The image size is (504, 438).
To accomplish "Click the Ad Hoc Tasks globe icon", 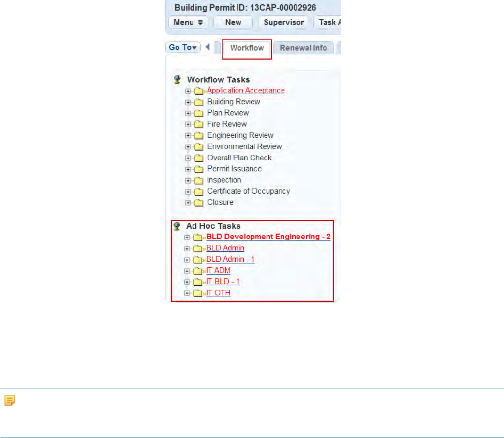I will point(177,226).
